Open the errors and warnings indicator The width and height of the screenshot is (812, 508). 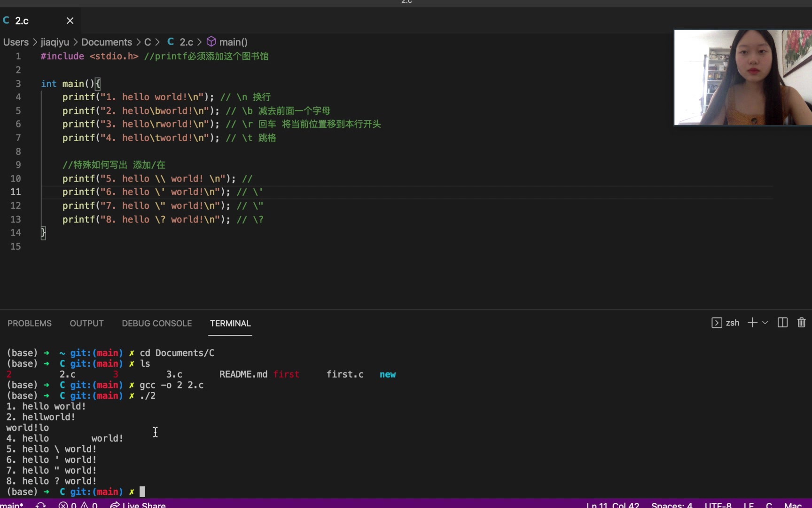pyautogui.click(x=78, y=505)
